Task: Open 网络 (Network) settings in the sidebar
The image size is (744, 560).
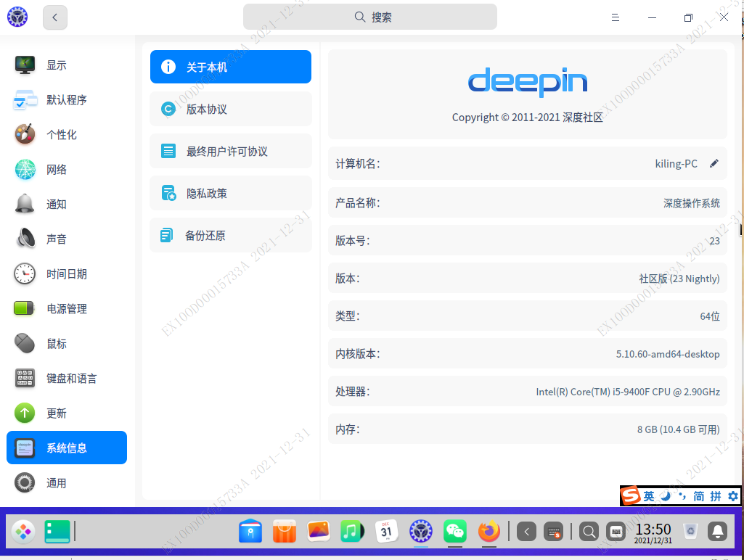Action: point(58,169)
